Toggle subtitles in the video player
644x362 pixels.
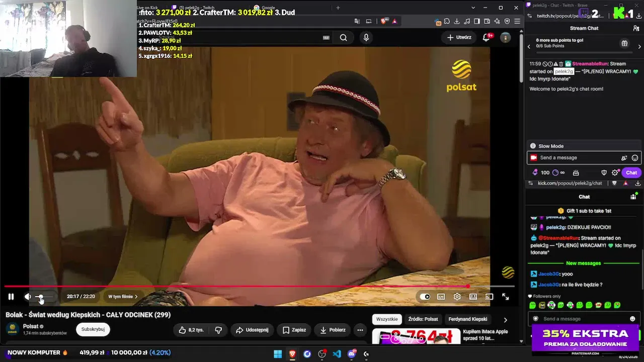coord(441,297)
